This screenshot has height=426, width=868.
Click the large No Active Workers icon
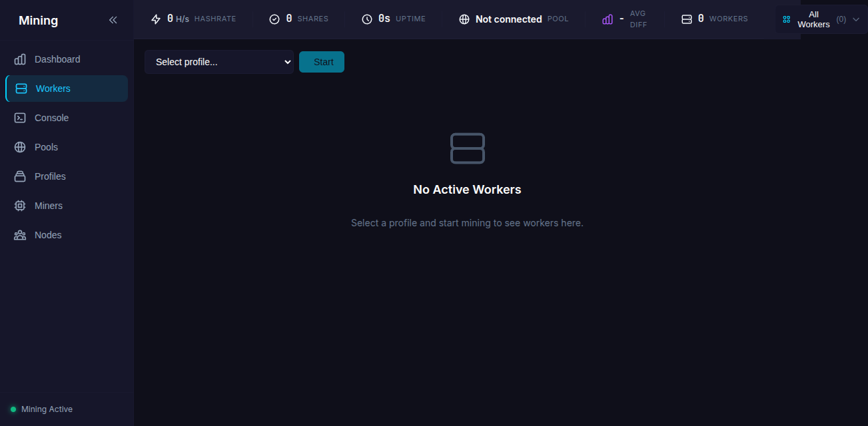pyautogui.click(x=467, y=148)
